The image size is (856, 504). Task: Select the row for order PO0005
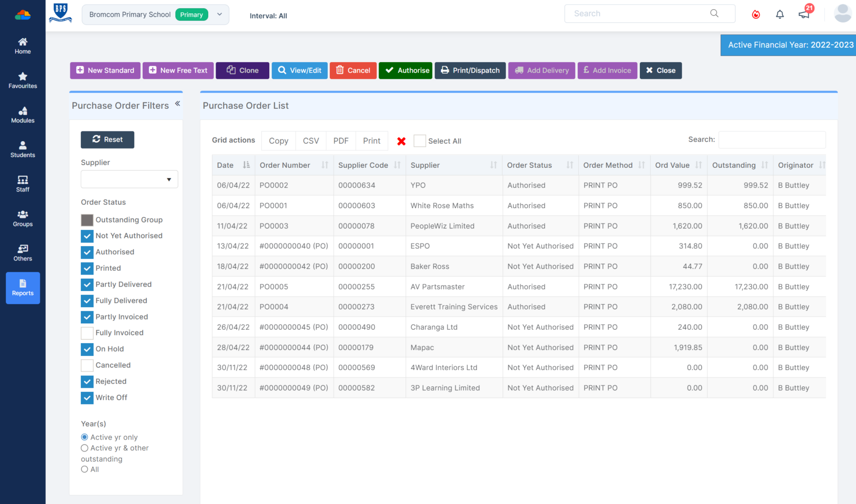coord(519,286)
